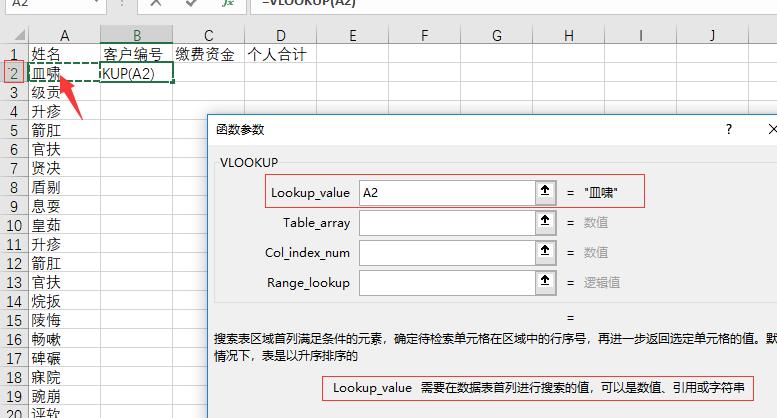The height and width of the screenshot is (418, 777).
Task: Select column G header
Action: [x=497, y=35]
